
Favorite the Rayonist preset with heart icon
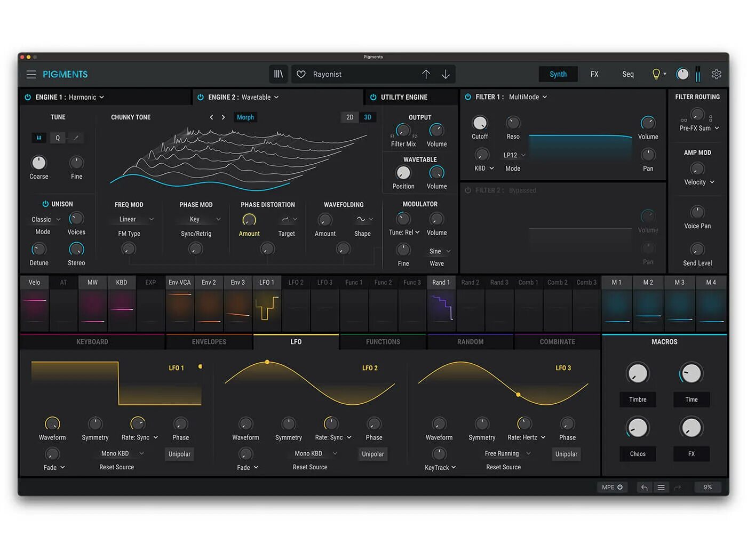tap(301, 74)
